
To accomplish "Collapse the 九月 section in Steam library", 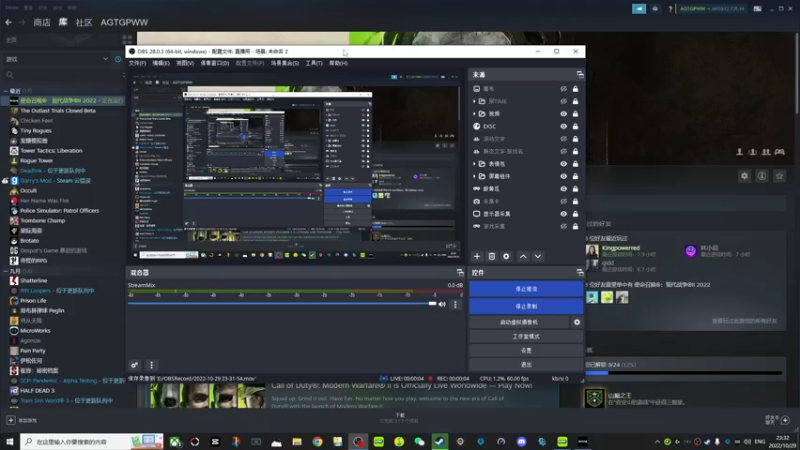I will [x=6, y=271].
